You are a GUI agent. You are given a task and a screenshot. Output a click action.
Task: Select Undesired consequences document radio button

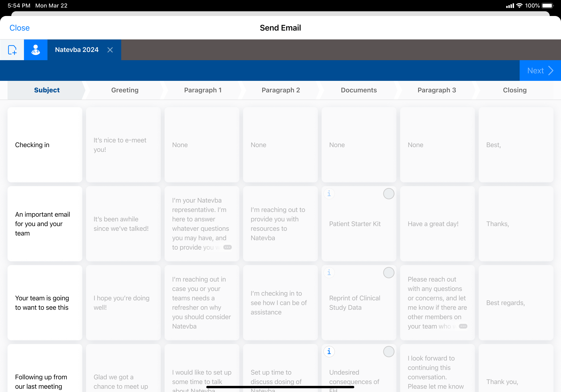click(x=389, y=352)
